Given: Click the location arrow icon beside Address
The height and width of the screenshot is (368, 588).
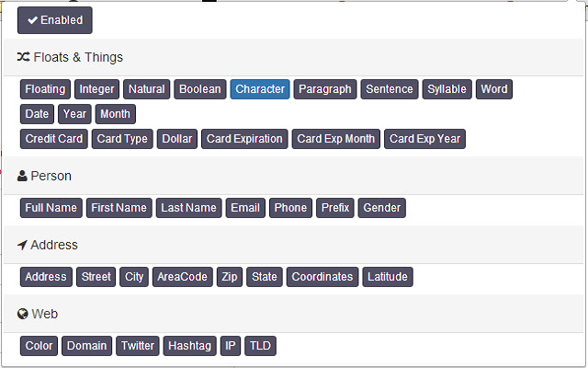Looking at the screenshot, I should click(x=23, y=245).
